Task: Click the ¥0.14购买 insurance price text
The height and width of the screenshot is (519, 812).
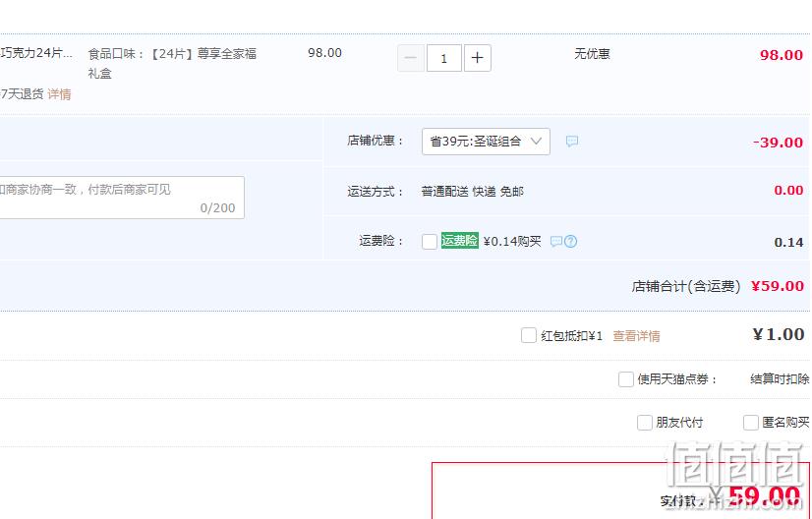Action: click(512, 242)
